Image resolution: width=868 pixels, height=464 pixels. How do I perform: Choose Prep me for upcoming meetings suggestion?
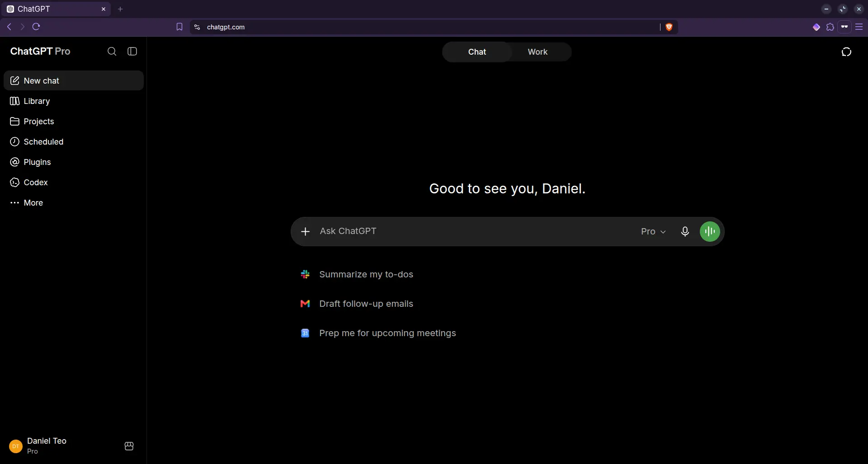[x=387, y=333]
